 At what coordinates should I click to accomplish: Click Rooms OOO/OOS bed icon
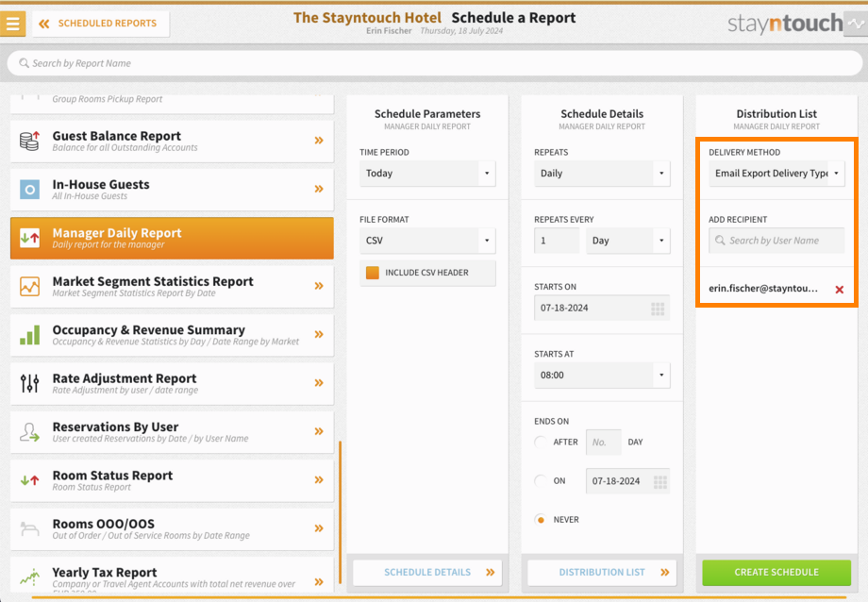tap(30, 529)
